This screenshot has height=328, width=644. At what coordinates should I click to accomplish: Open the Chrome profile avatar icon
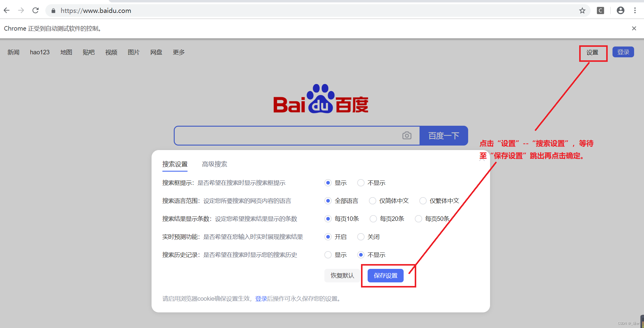point(620,11)
